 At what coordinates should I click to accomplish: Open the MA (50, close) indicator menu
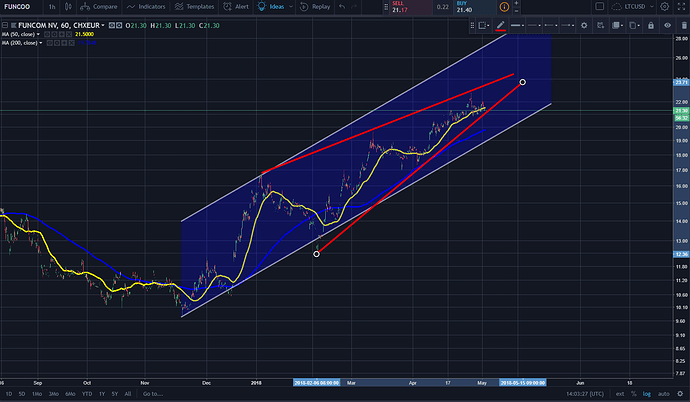click(38, 34)
